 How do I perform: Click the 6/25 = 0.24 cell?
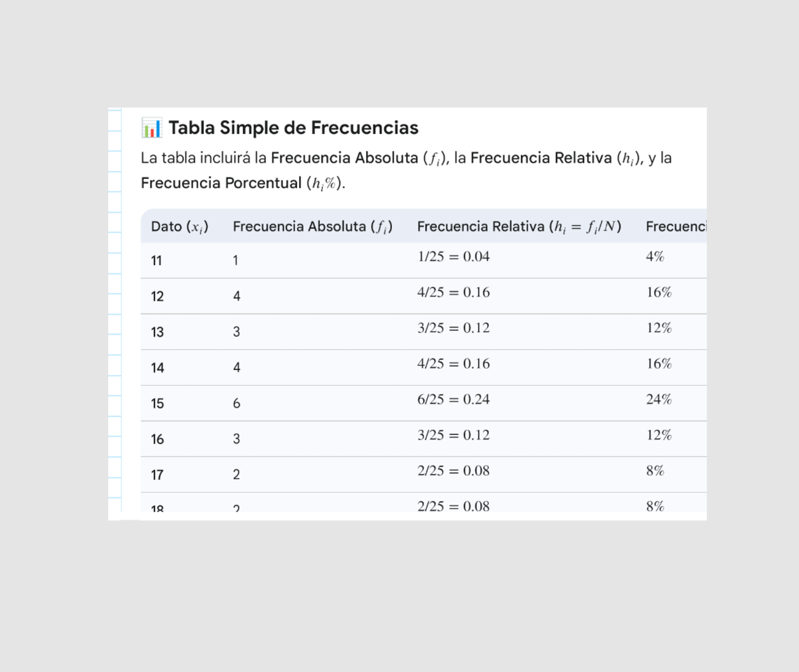point(453,399)
